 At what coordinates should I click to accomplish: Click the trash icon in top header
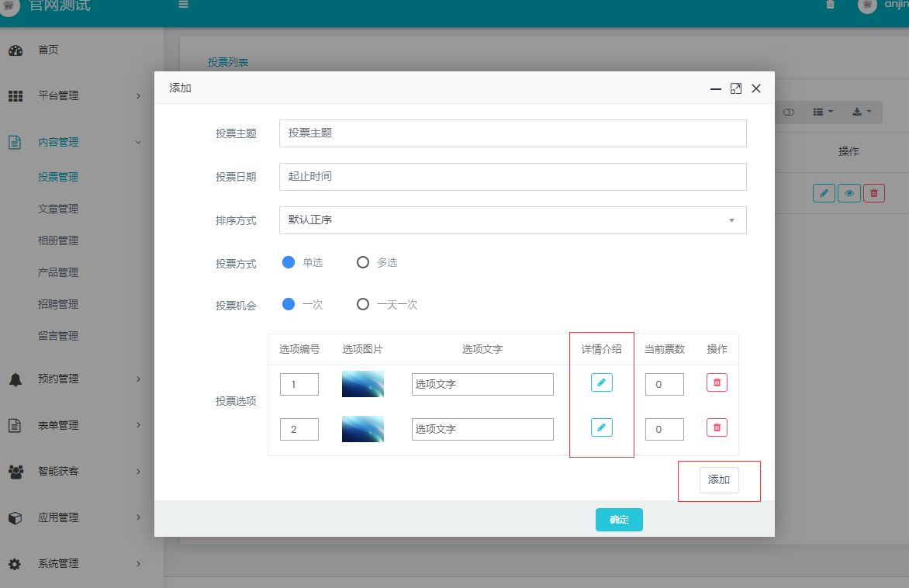tap(831, 5)
